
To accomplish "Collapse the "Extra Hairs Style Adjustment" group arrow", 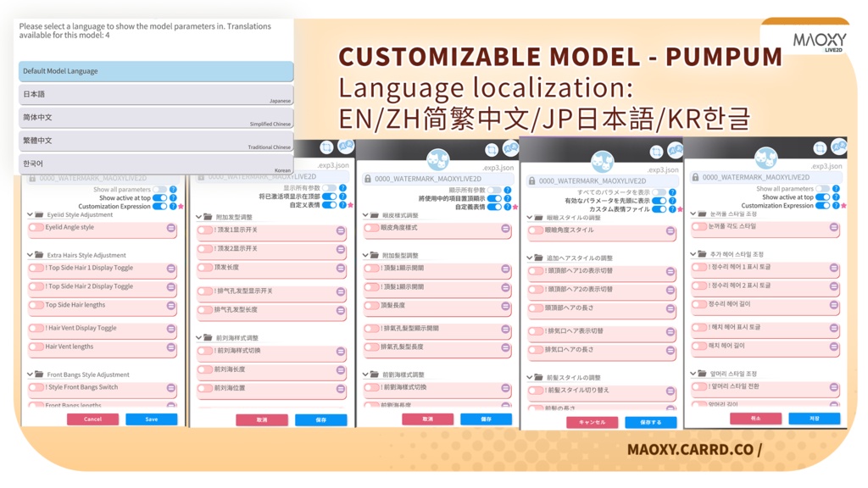I will [x=30, y=255].
